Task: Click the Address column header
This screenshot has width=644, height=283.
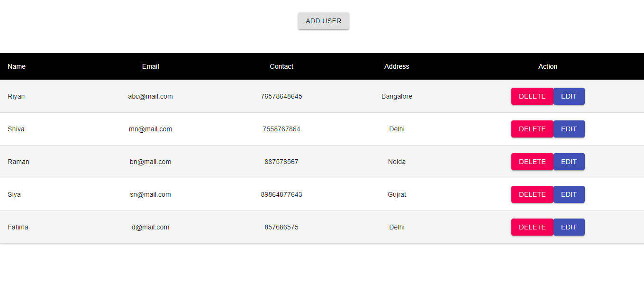Action: point(397,66)
